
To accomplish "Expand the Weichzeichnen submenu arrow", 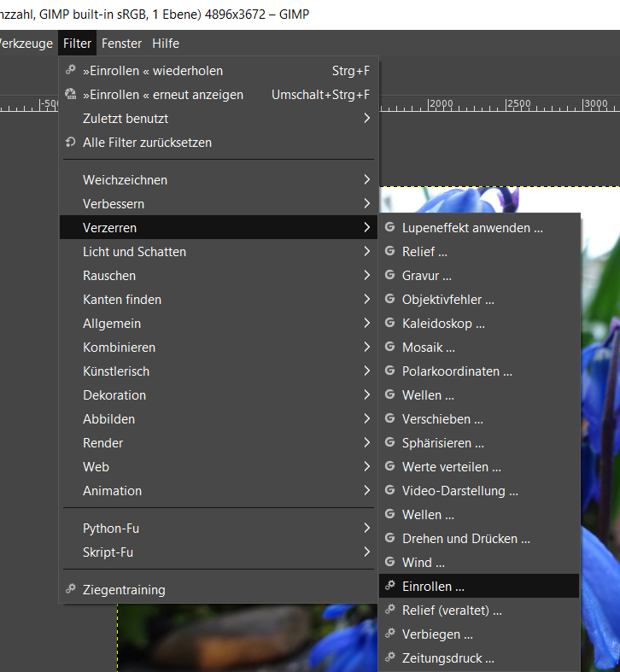I will coord(366,180).
